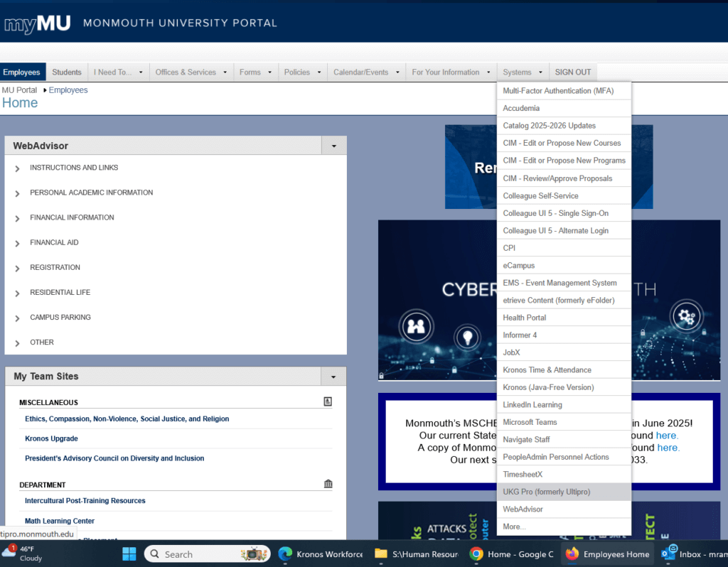
Task: Switch to the Students tab
Action: click(x=66, y=71)
